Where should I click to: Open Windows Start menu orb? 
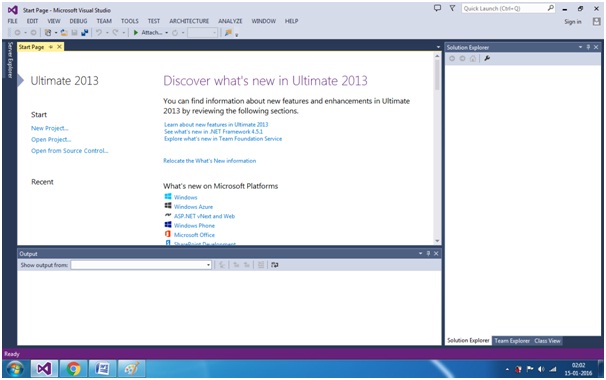pyautogui.click(x=14, y=369)
